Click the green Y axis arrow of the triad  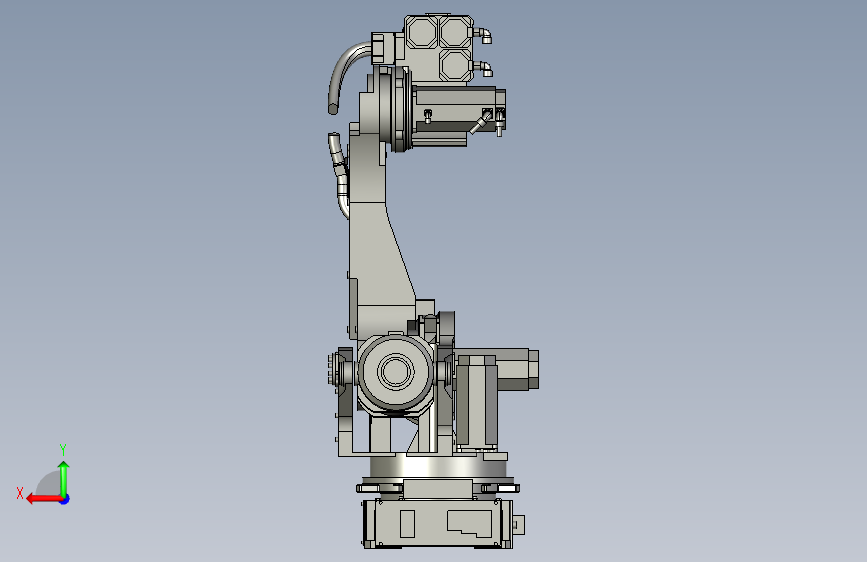click(x=64, y=478)
